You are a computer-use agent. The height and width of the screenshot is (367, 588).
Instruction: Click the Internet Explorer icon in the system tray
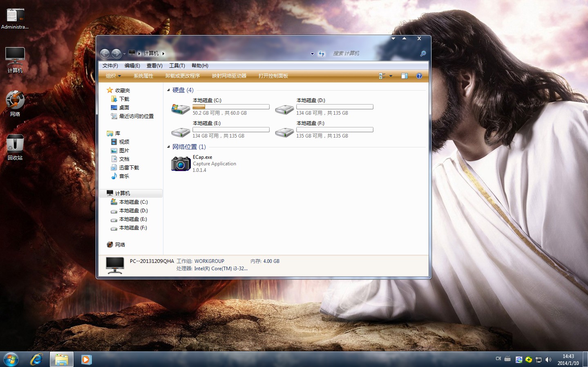pyautogui.click(x=519, y=360)
